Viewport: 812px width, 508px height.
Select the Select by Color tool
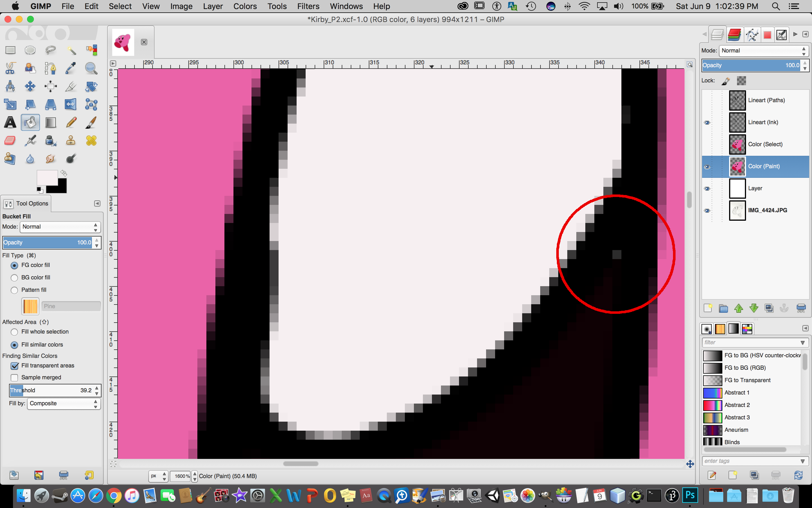(91, 51)
